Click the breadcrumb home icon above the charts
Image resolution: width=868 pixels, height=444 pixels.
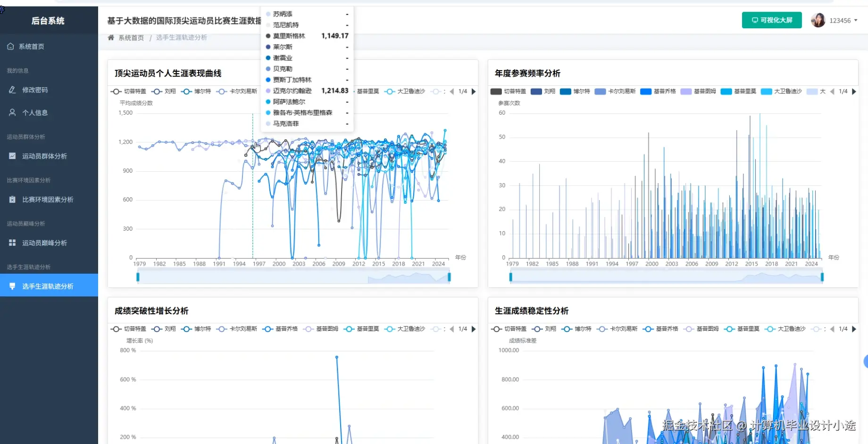point(110,37)
